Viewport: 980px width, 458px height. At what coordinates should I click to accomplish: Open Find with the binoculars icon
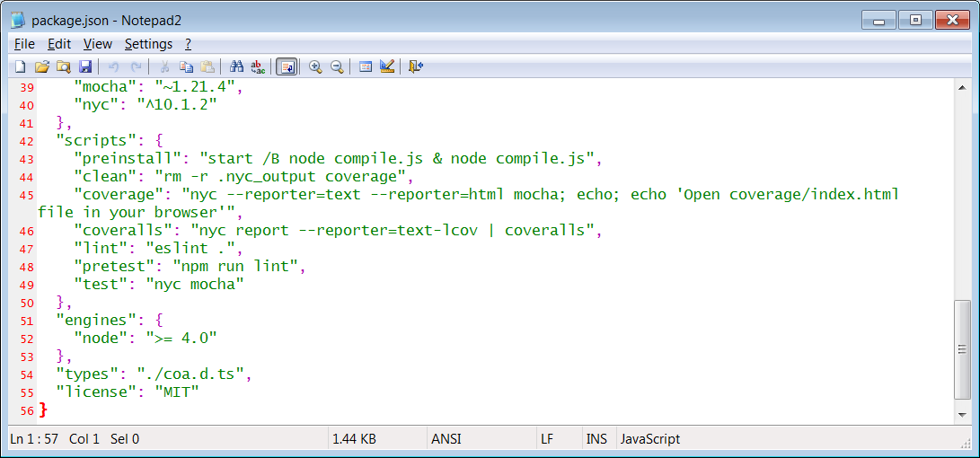[x=236, y=66]
